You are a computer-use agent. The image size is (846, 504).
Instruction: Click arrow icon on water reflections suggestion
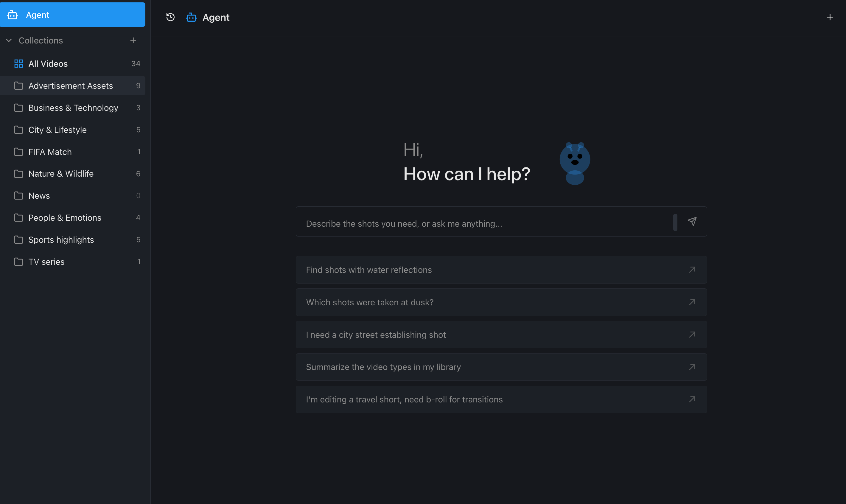692,270
